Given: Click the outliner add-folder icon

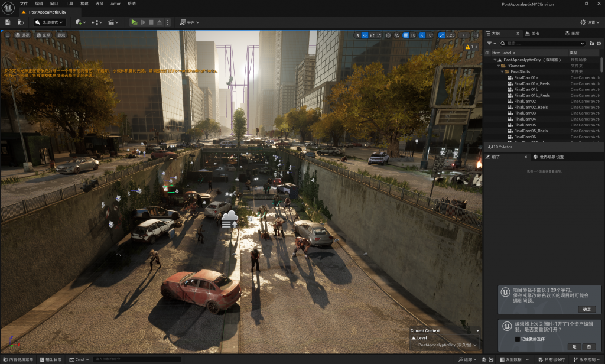Looking at the screenshot, I should [x=591, y=43].
